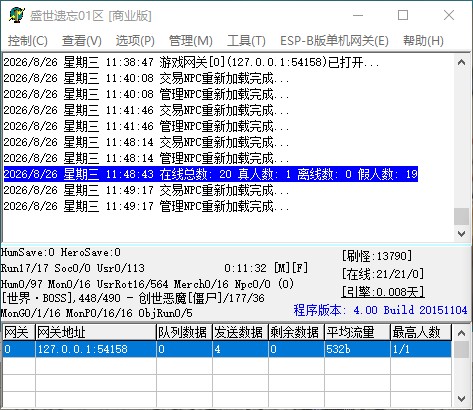This screenshot has height=410, width=473.
Task: Open the ESP-B版单机网关(E) menu
Action: click(334, 41)
